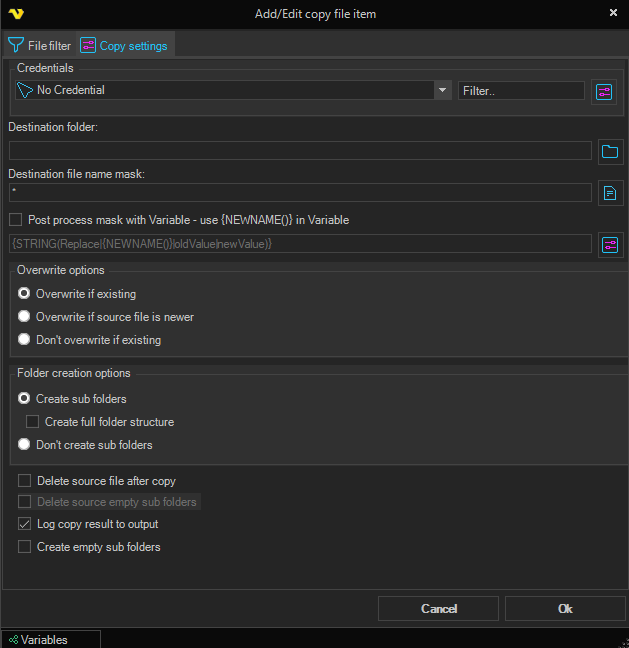Enable Delete source file after copy
The width and height of the screenshot is (629, 648).
point(25,481)
